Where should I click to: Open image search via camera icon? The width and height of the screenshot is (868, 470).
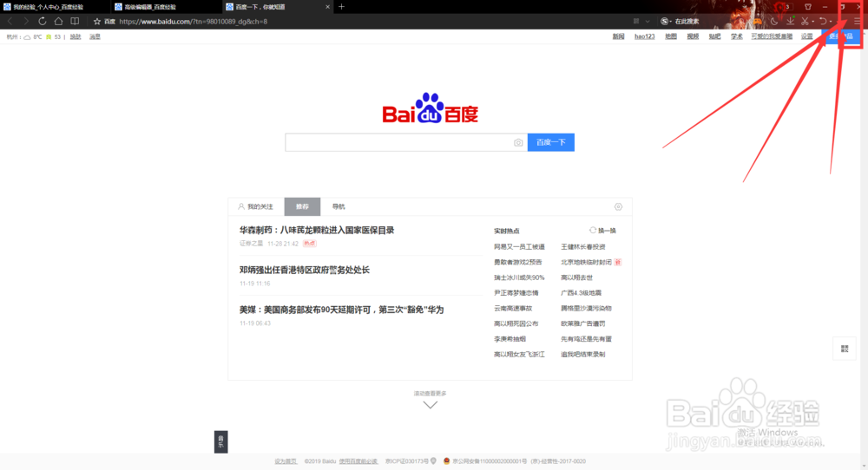pos(518,143)
